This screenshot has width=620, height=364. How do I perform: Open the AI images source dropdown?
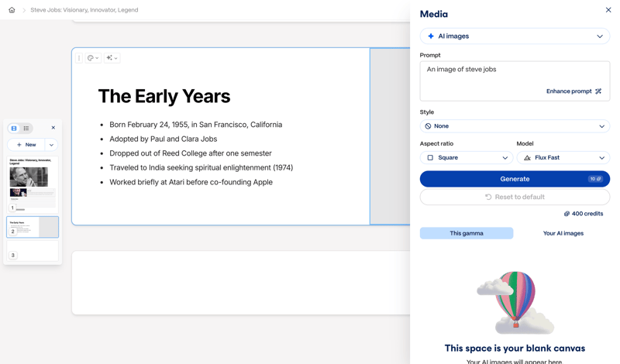[515, 36]
